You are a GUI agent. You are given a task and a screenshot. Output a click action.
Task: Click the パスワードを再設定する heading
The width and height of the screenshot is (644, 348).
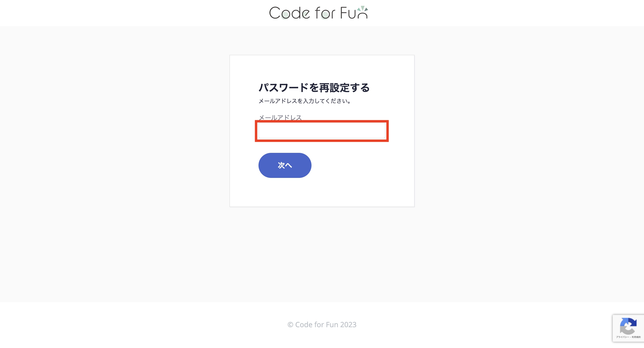[x=314, y=88]
